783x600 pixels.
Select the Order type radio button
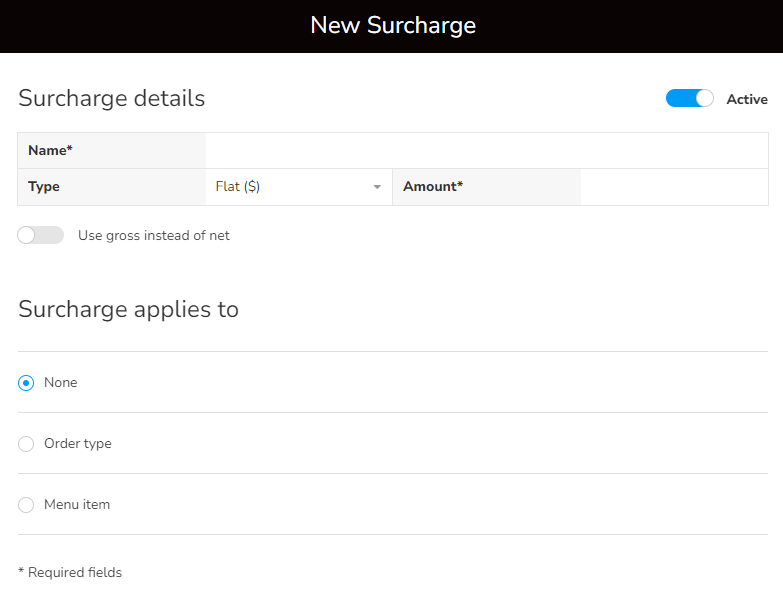[26, 444]
